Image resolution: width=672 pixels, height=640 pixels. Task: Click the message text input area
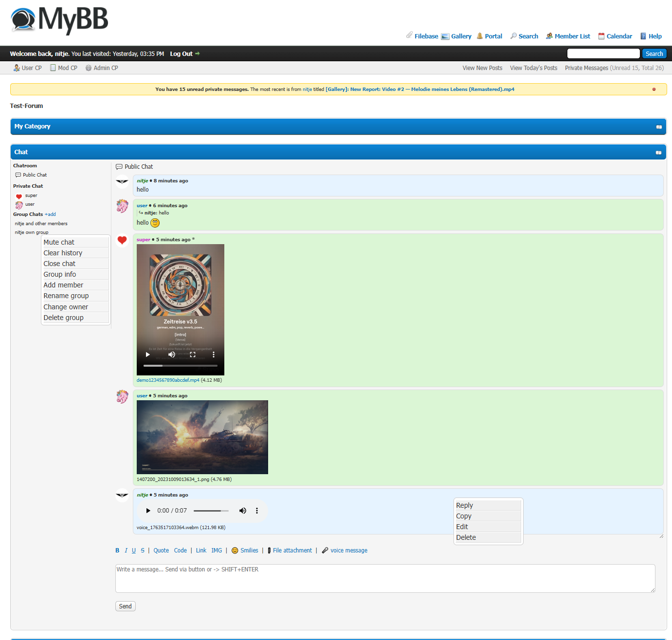click(x=384, y=578)
